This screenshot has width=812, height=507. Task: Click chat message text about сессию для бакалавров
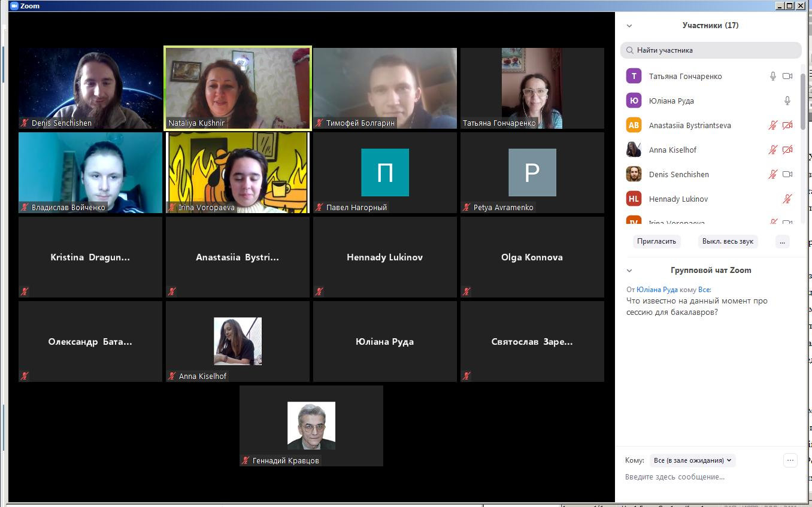697,306
